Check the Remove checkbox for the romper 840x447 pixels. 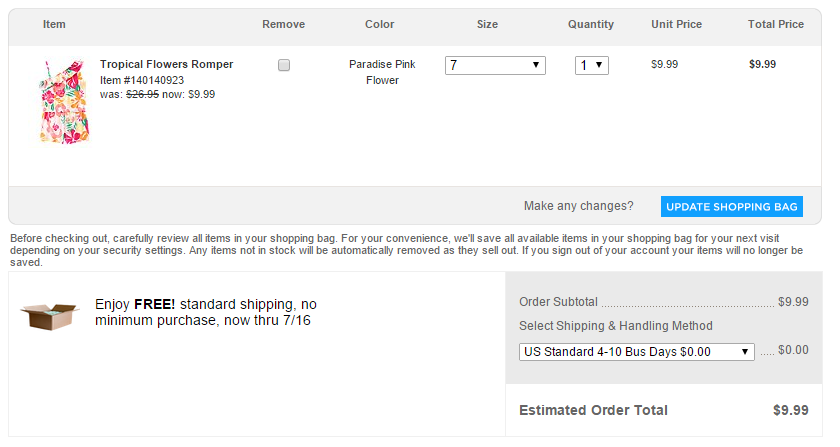coord(284,65)
